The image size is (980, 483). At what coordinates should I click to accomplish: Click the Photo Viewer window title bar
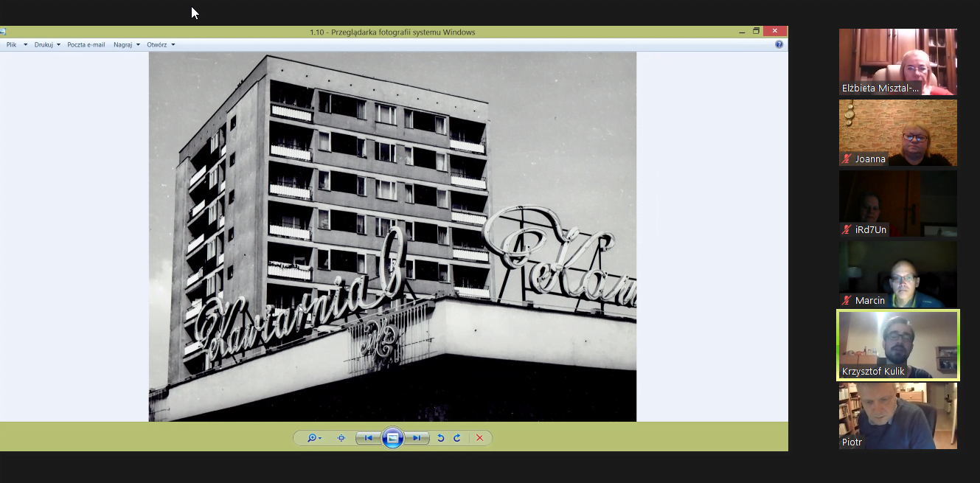coord(392,32)
